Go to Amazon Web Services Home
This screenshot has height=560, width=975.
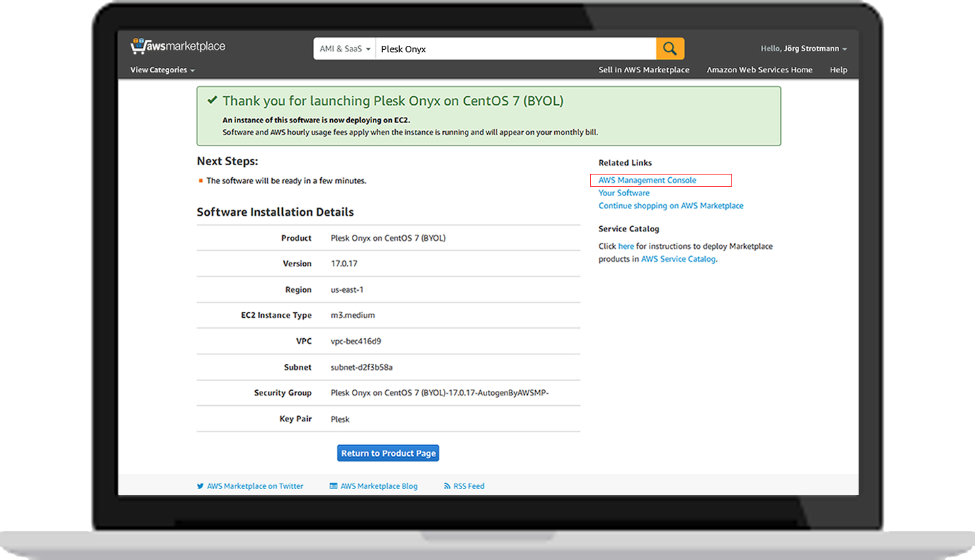point(759,70)
